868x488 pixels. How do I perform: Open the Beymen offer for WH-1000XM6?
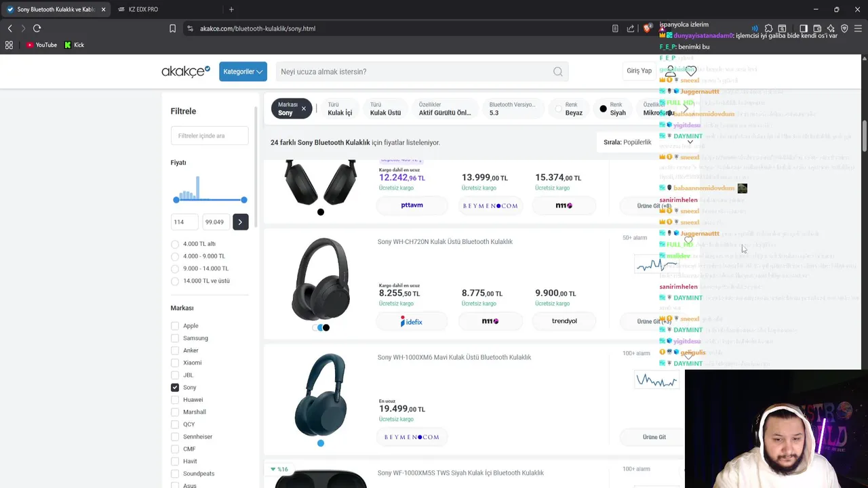[x=412, y=437]
